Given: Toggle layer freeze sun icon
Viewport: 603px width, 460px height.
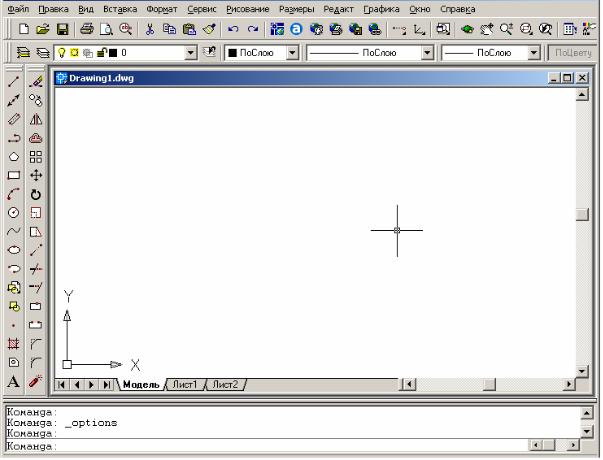Looking at the screenshot, I should click(x=74, y=53).
